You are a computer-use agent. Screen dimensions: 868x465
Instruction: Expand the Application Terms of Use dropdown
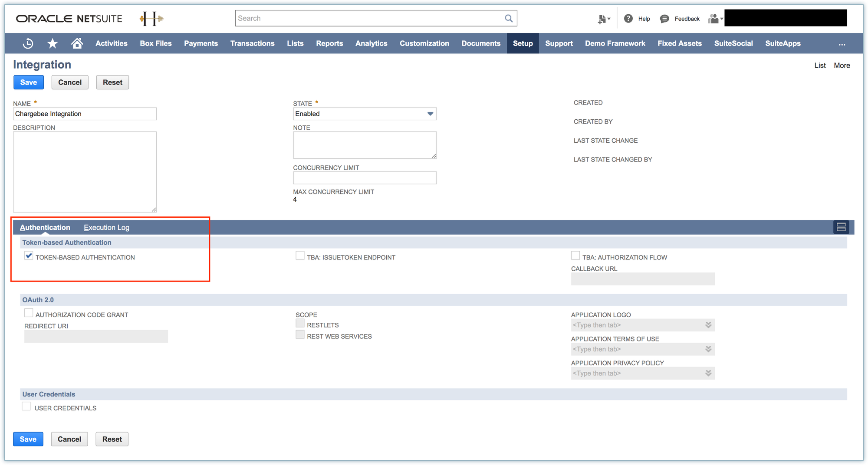tap(708, 349)
